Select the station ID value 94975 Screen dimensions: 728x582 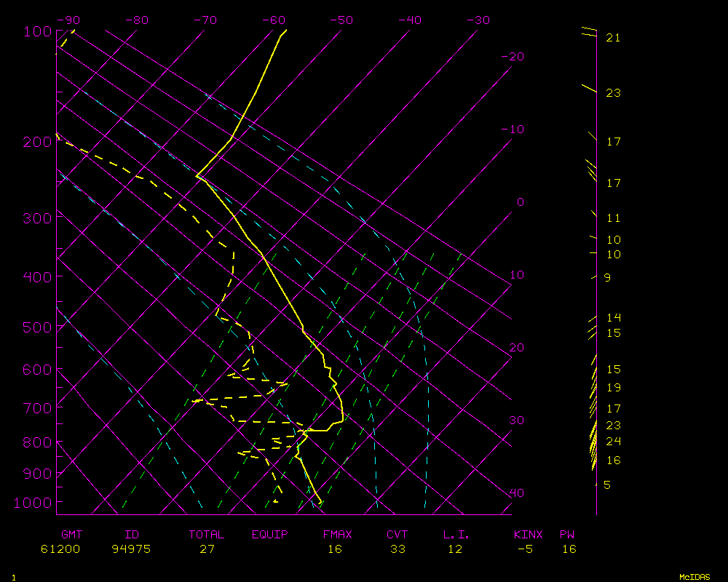(x=131, y=549)
